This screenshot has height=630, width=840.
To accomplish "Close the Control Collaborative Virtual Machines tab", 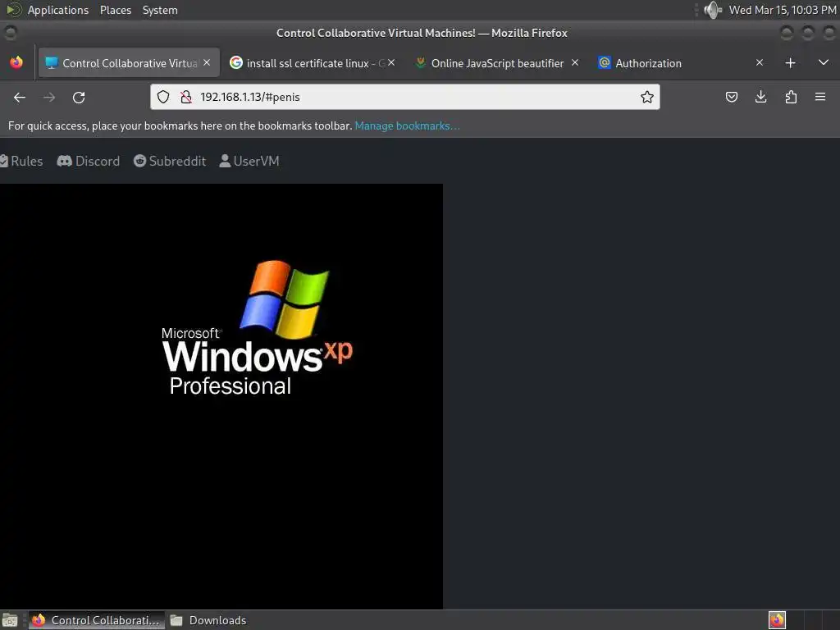I will click(x=207, y=62).
